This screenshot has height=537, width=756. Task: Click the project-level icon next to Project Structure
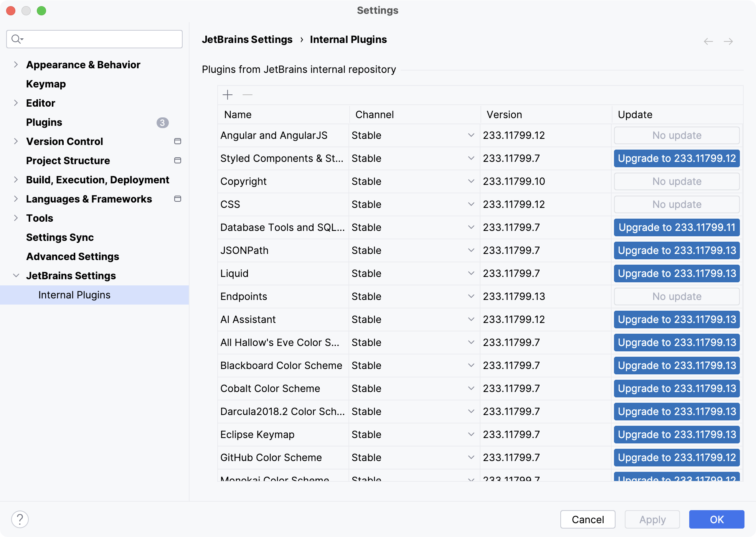coord(178,160)
